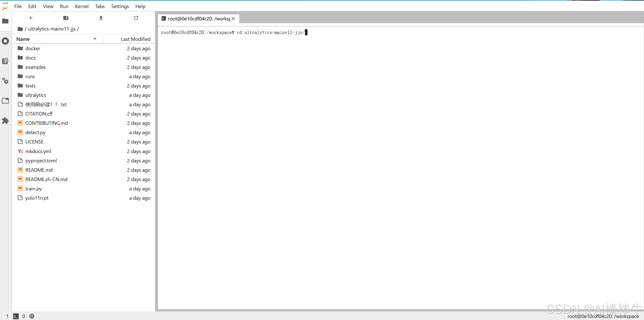Sort files by Last Modified column

point(135,39)
